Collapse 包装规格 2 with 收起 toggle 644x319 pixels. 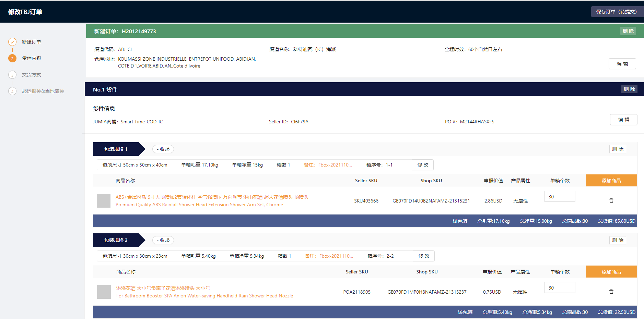click(163, 240)
